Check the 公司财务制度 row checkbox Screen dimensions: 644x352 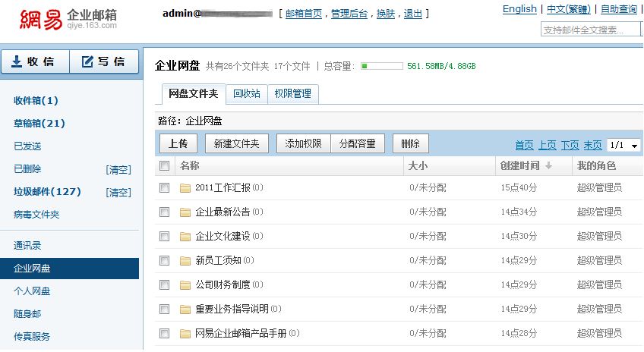tap(164, 284)
